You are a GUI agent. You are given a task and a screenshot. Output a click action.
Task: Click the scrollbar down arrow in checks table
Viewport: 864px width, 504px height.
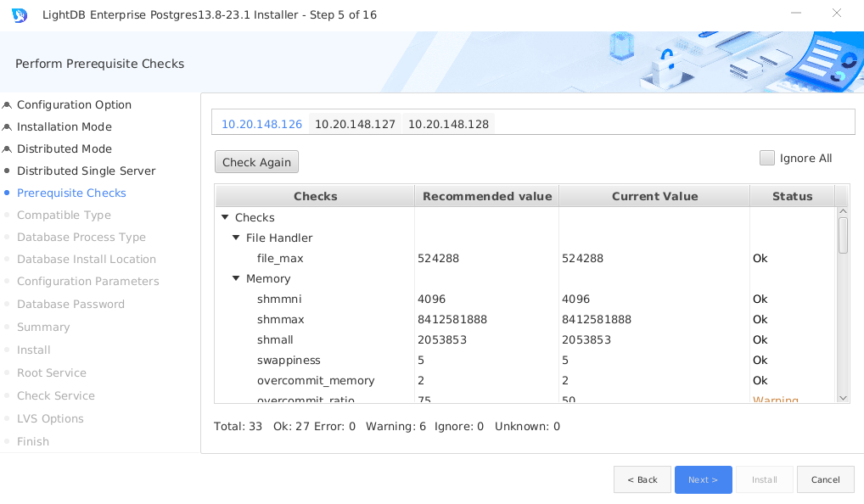point(843,398)
